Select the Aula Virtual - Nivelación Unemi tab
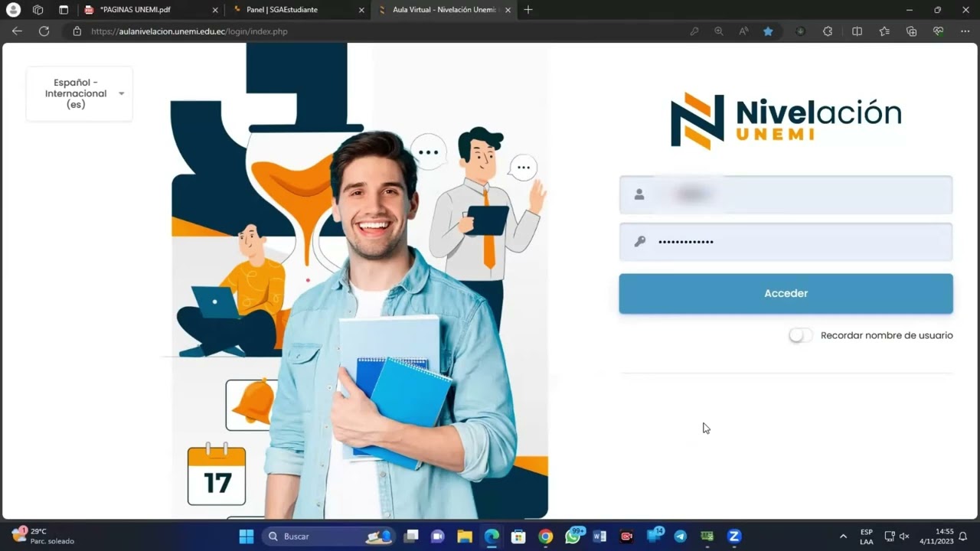 443,10
